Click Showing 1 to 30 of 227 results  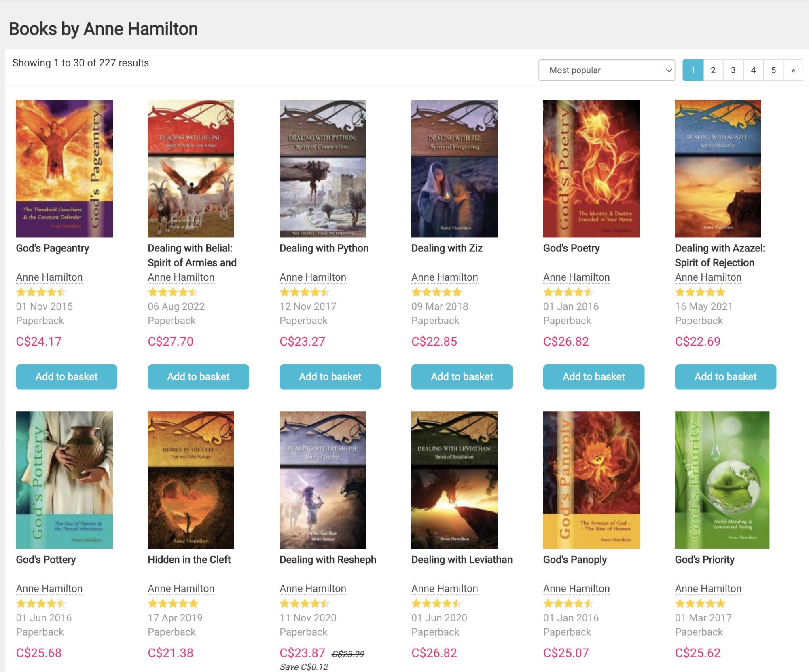click(x=80, y=63)
